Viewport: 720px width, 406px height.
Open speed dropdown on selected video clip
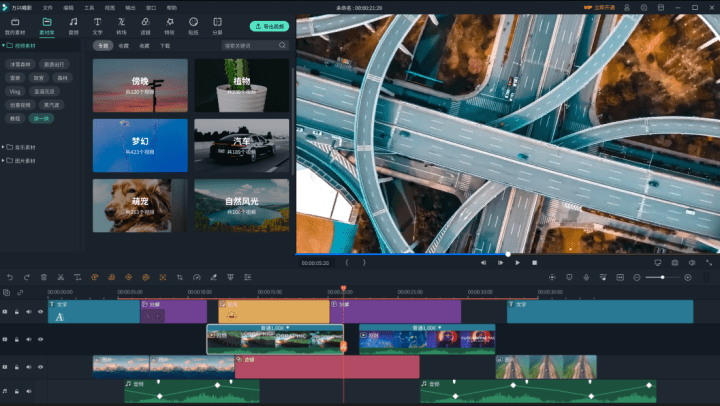coord(275,328)
